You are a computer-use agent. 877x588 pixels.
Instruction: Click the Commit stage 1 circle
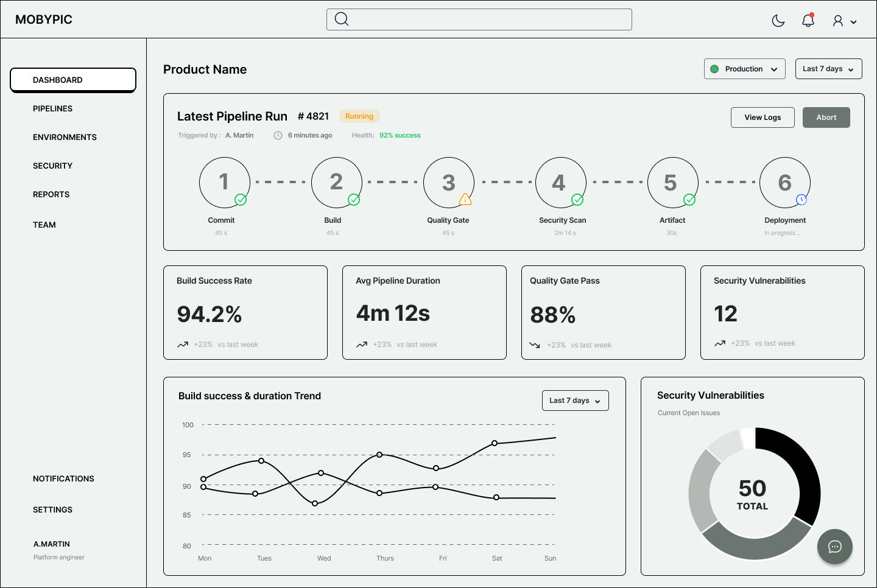click(x=224, y=182)
